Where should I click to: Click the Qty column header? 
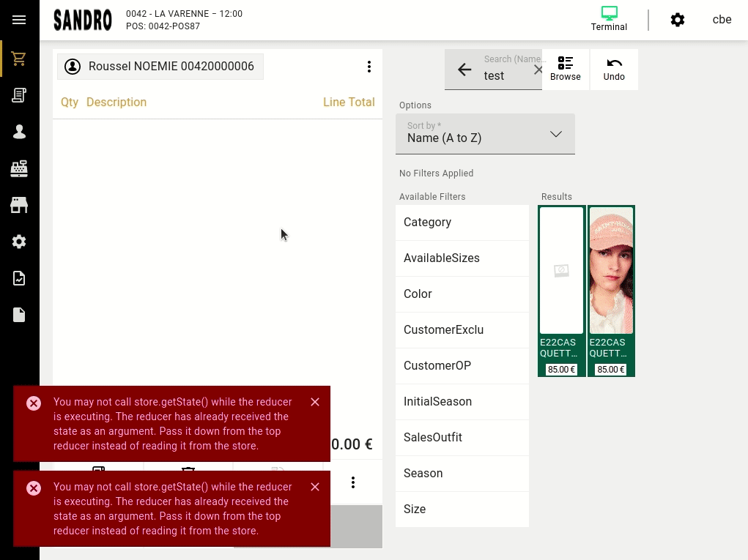pyautogui.click(x=70, y=102)
